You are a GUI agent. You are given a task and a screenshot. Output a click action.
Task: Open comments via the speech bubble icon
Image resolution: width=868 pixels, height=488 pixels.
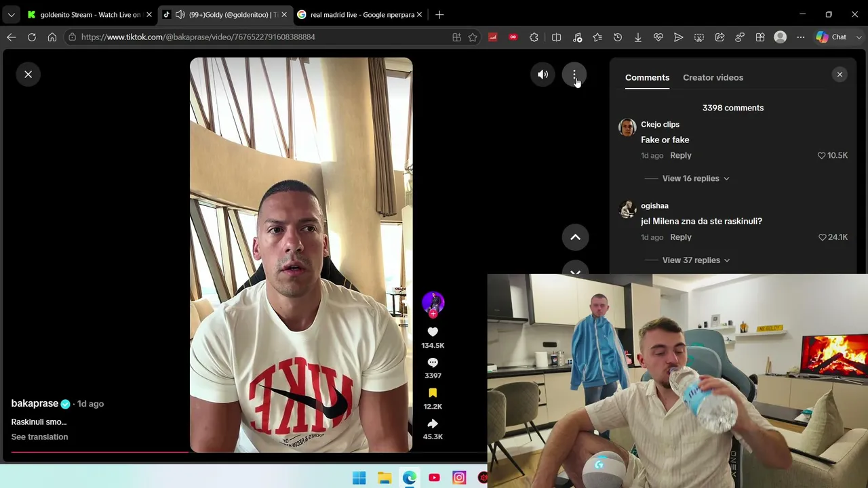[433, 363]
